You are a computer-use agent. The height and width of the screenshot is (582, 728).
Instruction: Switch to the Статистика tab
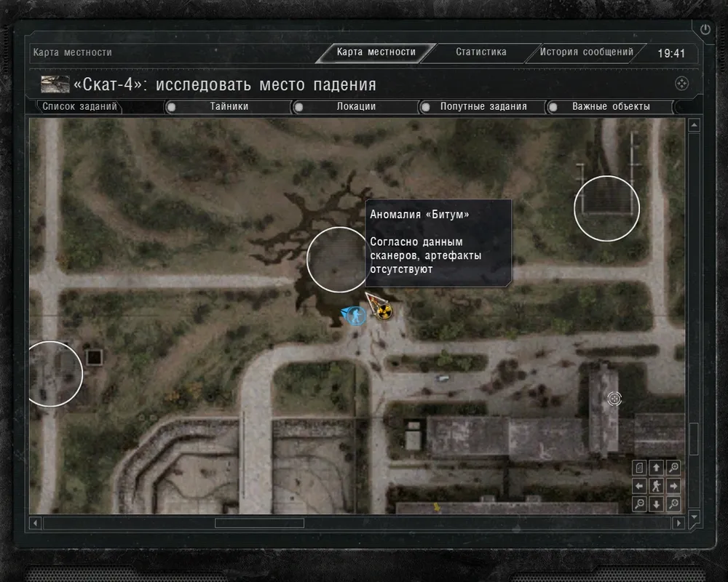tap(481, 52)
